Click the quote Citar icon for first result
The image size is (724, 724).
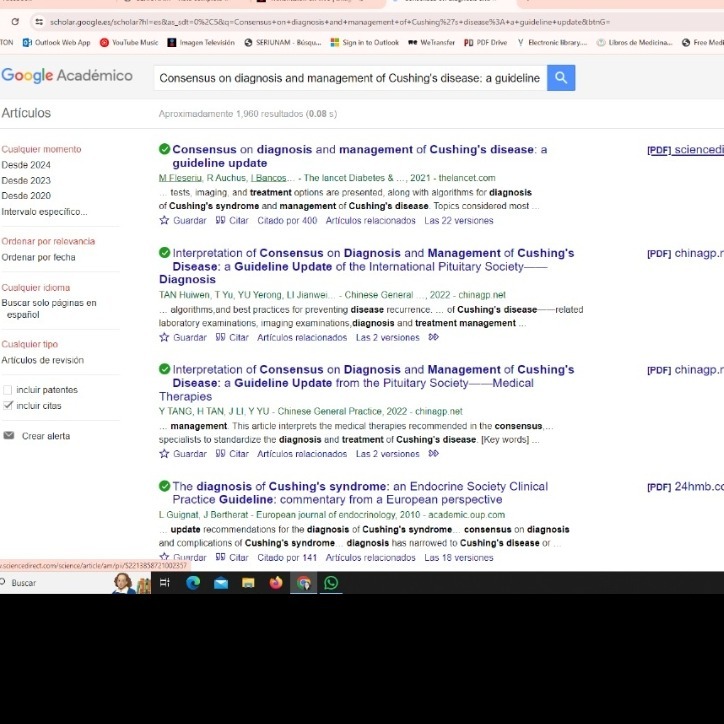point(220,220)
